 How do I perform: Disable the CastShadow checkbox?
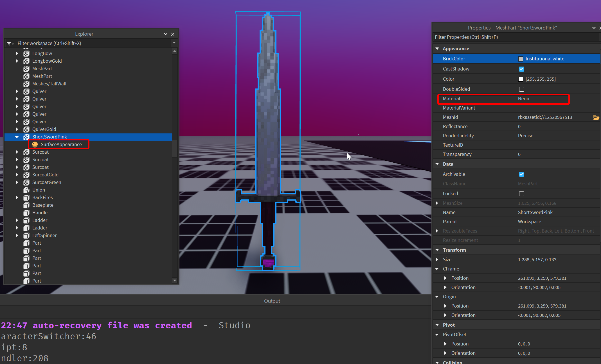pyautogui.click(x=521, y=69)
